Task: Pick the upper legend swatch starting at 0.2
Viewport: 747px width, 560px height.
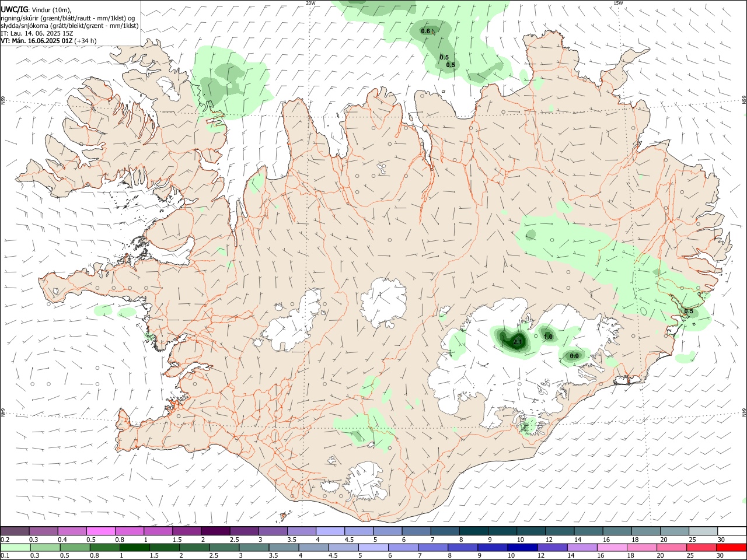Action: coord(15,531)
